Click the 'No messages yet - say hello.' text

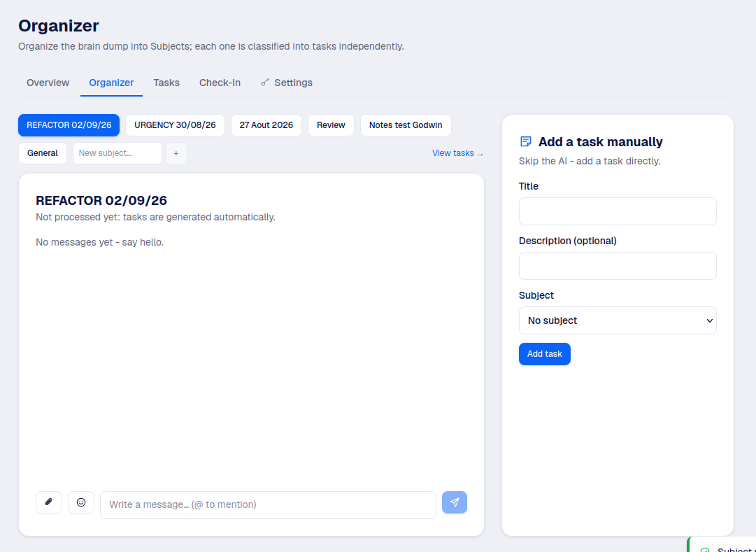click(100, 242)
